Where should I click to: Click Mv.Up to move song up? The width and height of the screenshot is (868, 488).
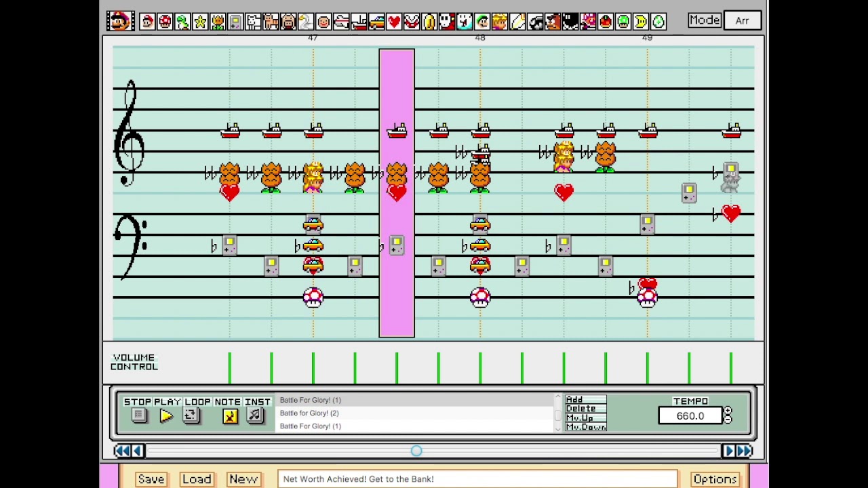[586, 418]
